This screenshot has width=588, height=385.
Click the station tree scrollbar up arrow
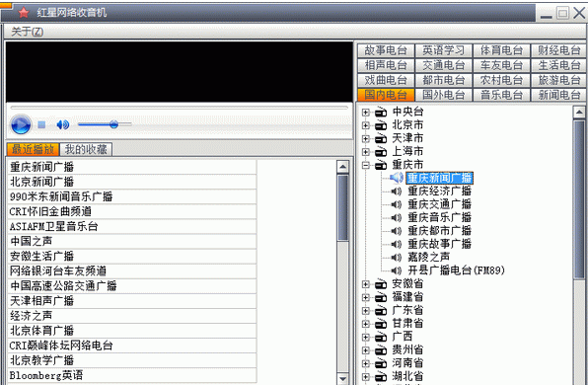tap(579, 113)
